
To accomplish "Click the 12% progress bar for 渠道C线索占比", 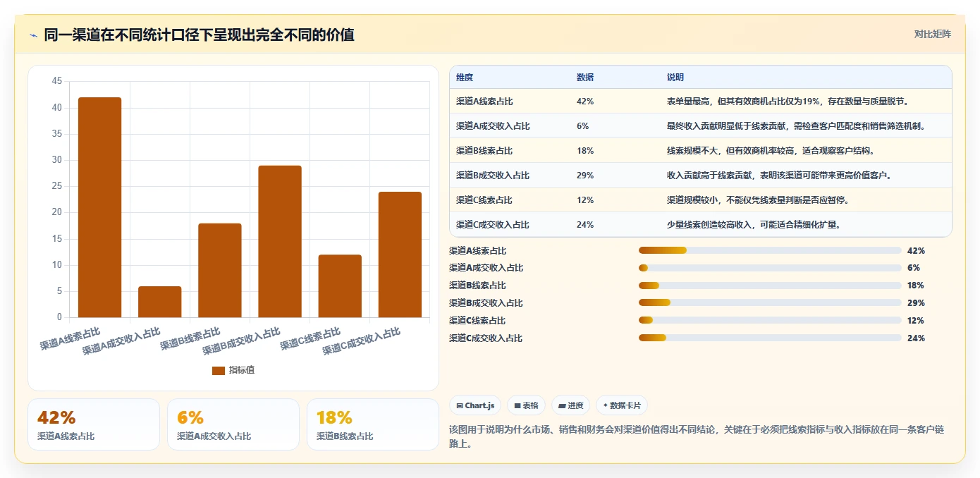I will pos(770,321).
